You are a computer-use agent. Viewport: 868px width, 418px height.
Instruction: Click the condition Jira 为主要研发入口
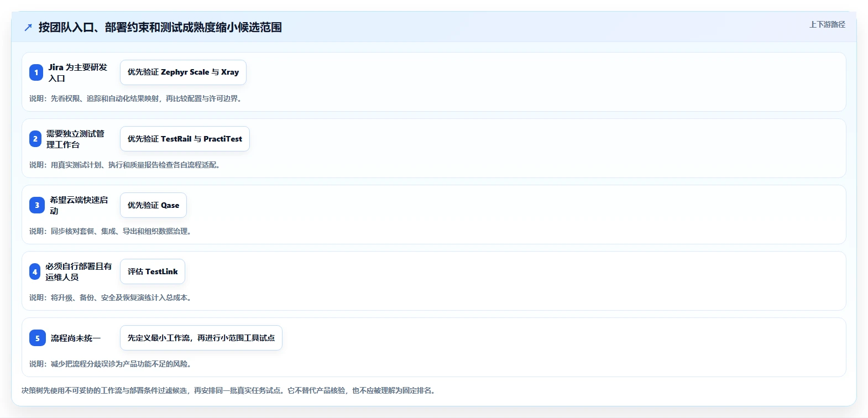[x=78, y=72]
